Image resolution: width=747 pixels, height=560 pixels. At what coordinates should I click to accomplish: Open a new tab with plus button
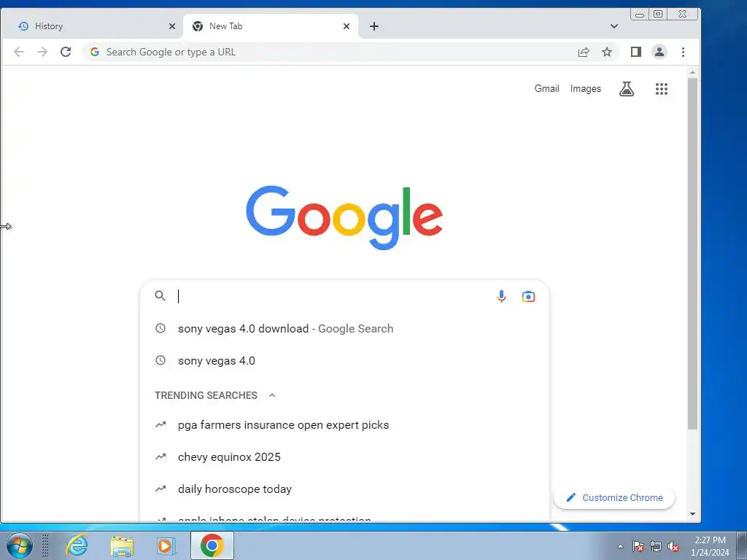[x=374, y=26]
